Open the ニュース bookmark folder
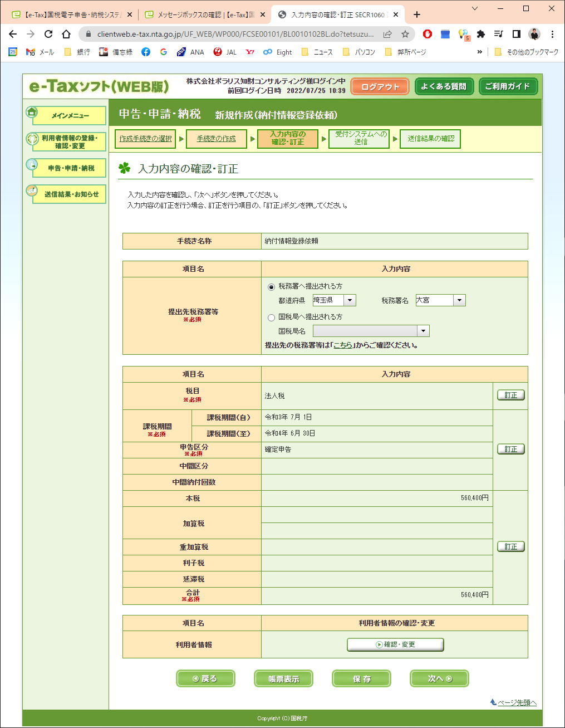 pos(317,52)
